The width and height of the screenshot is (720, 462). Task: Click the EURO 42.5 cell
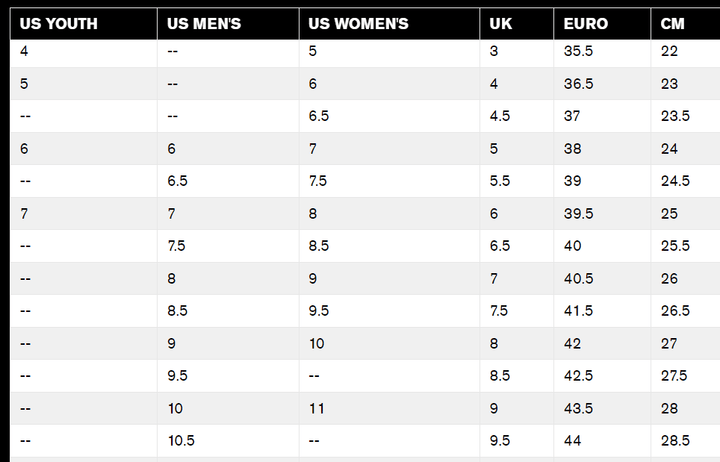tap(578, 376)
